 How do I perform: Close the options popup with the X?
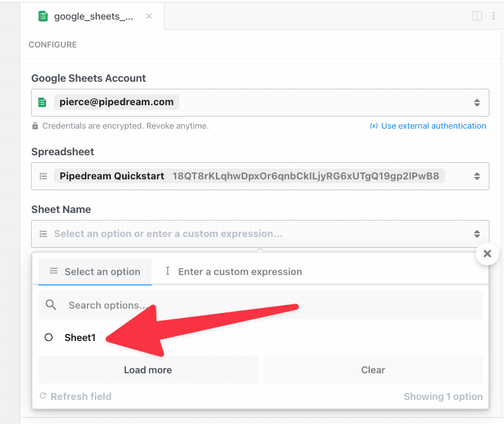[488, 254]
